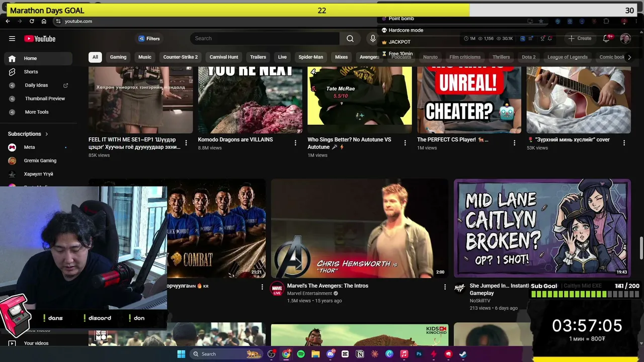The width and height of the screenshot is (644, 362).
Task: Select the Spider-Man category chip
Action: tap(311, 57)
